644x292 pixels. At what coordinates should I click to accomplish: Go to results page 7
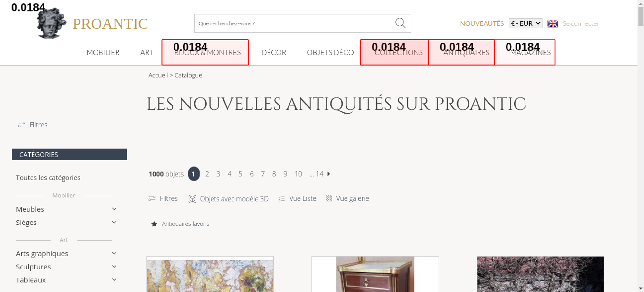(263, 174)
